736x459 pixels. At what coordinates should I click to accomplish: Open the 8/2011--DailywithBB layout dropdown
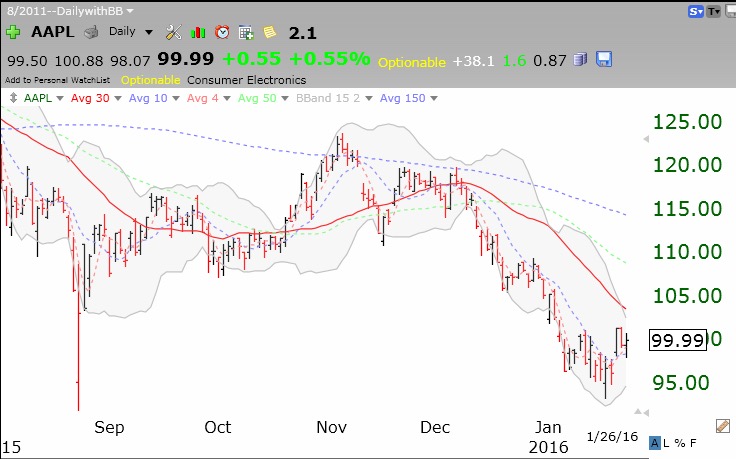pos(130,11)
